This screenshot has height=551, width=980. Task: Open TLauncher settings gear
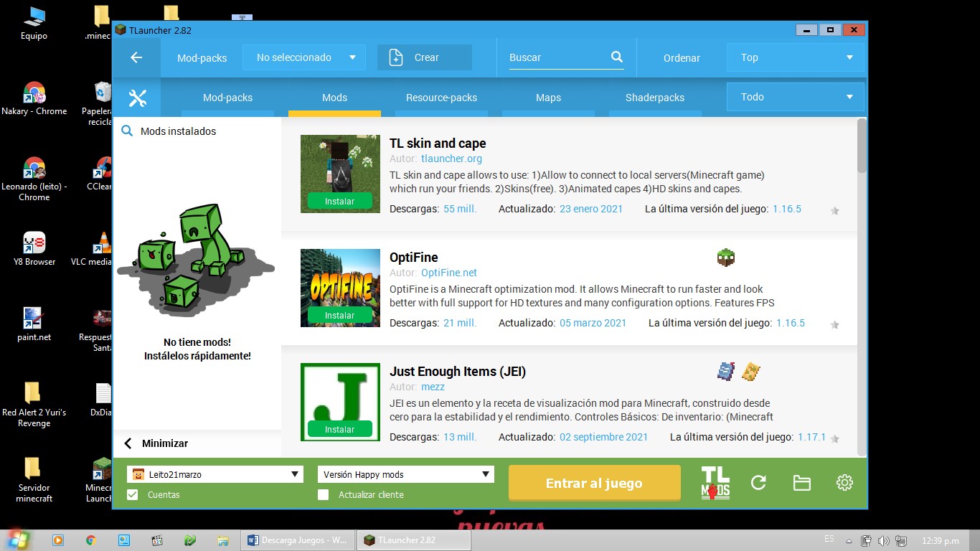(x=844, y=483)
